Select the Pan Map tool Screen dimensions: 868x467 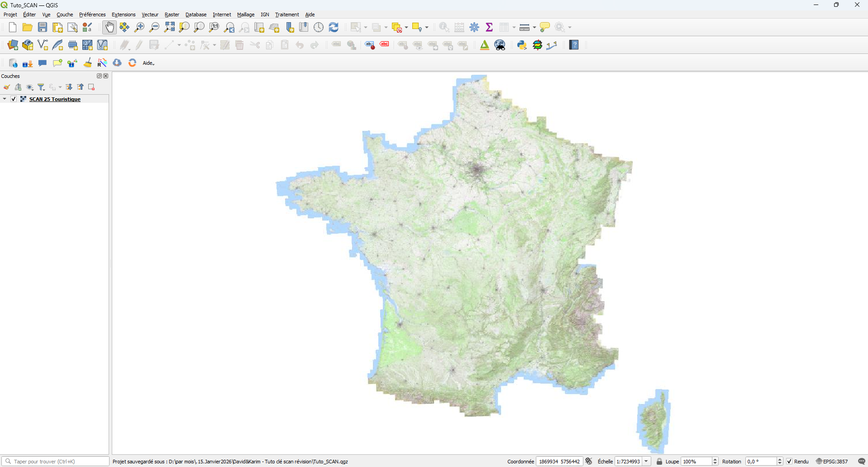click(110, 28)
